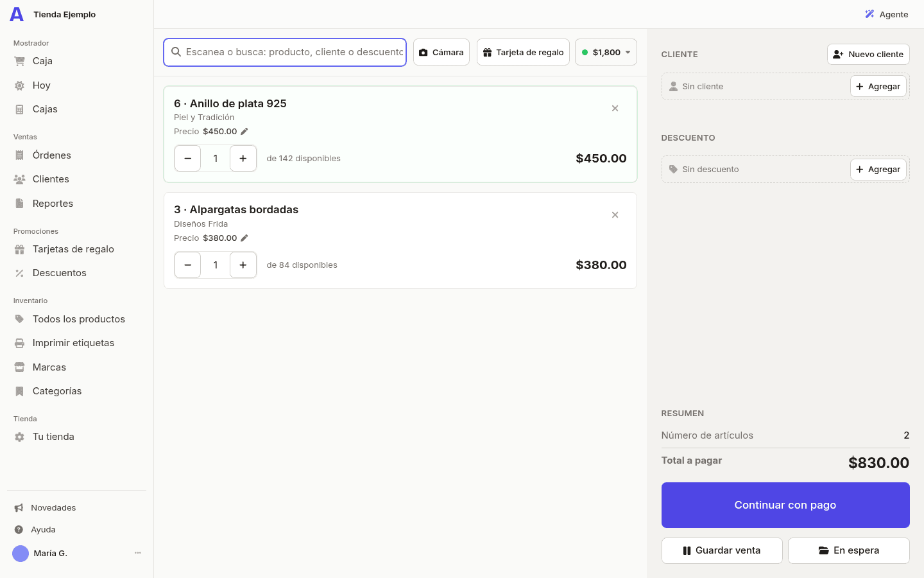The image size is (924, 578).
Task: Increase quantity of Anillo de plata 925
Action: 243,159
